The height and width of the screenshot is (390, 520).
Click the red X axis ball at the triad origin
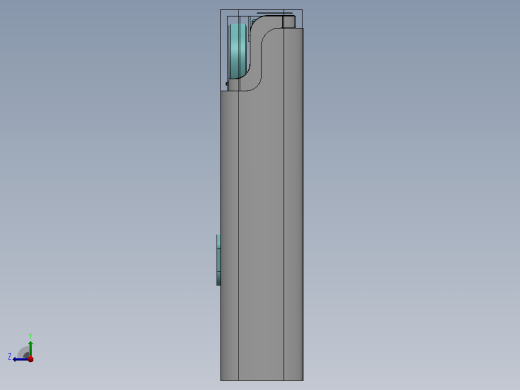click(x=31, y=359)
